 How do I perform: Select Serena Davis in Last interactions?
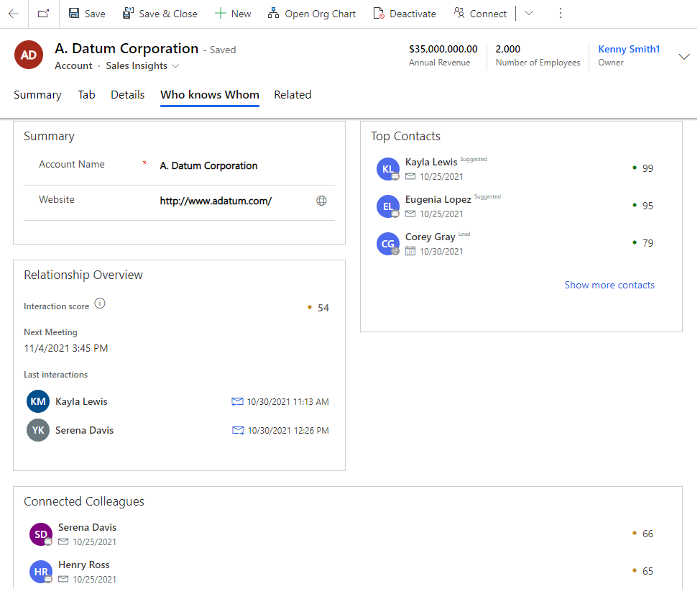click(x=84, y=430)
